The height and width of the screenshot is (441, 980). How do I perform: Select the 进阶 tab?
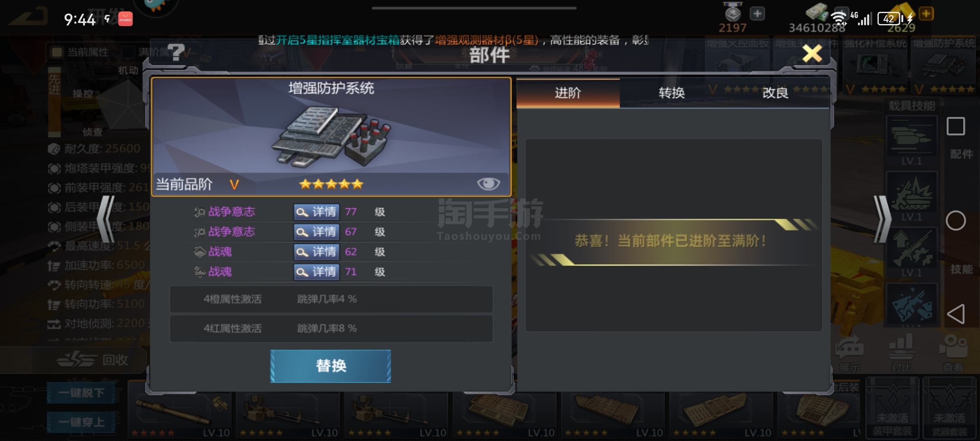(x=568, y=93)
